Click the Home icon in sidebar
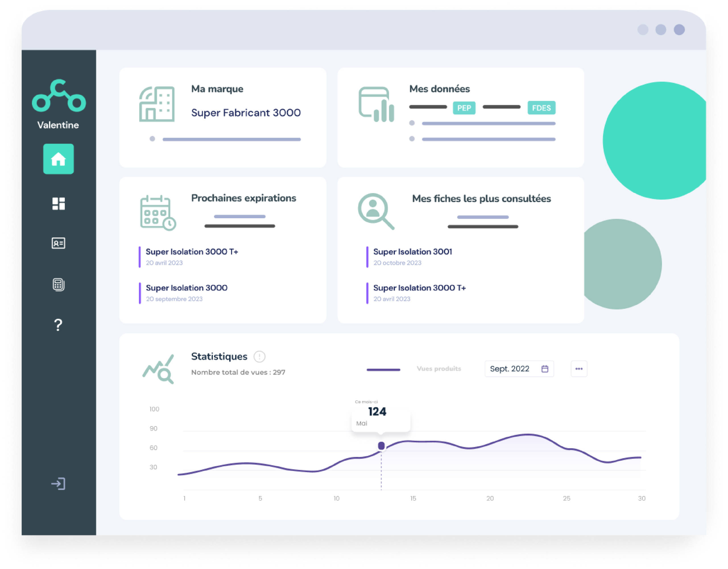Viewport: 728px width, 569px height. (58, 159)
